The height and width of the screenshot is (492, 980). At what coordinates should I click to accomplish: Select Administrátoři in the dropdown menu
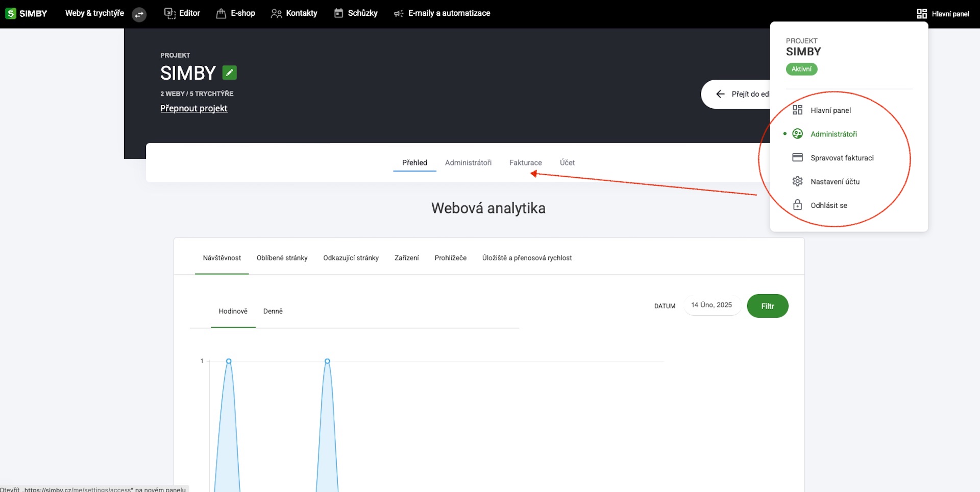pyautogui.click(x=834, y=134)
